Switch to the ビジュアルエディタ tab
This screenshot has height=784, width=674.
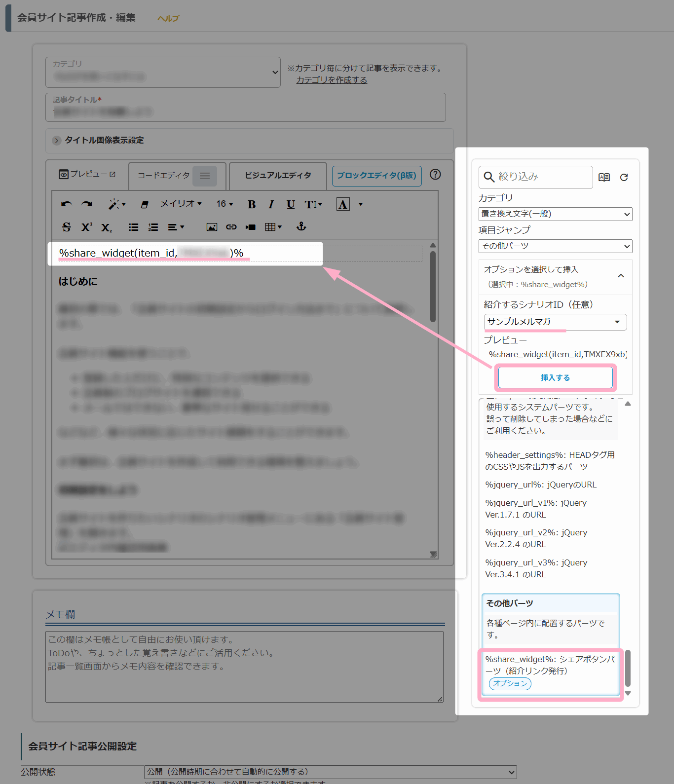pyautogui.click(x=278, y=175)
